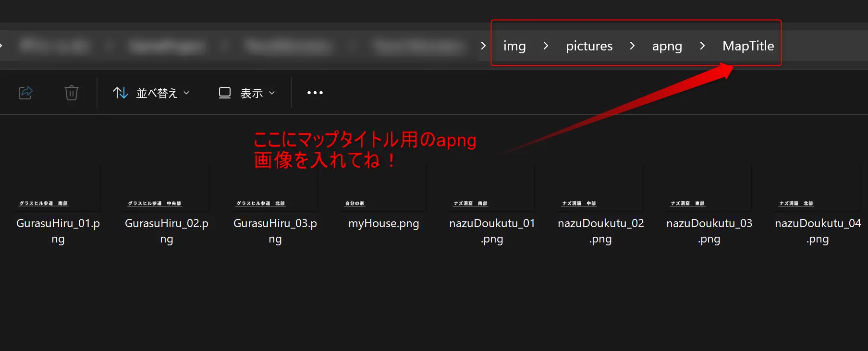The width and height of the screenshot is (868, 351).
Task: Click the GurasuHiru_02.png file name
Action: [x=167, y=231]
